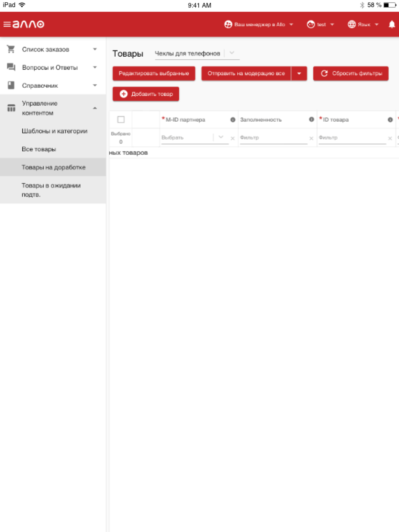Open the hamburger menu beside the Allo logo
Viewport: 399px width, 532px height.
(7, 24)
